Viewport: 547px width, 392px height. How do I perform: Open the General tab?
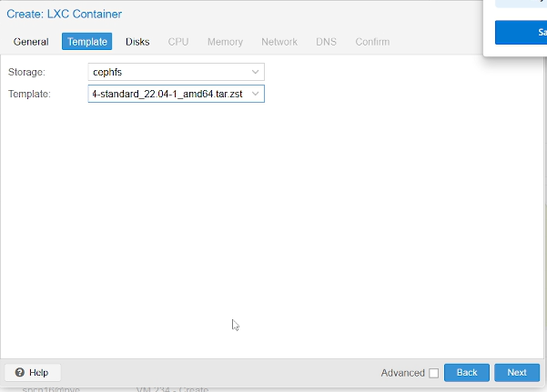31,42
